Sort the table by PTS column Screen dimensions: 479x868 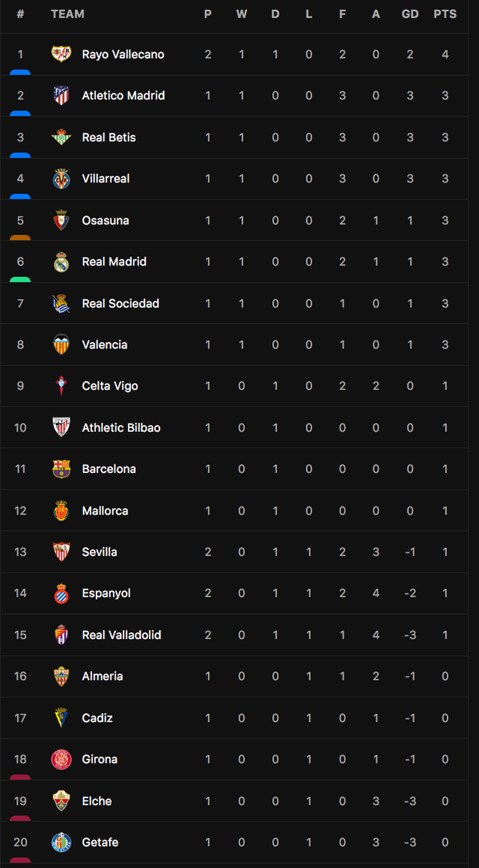click(x=445, y=14)
